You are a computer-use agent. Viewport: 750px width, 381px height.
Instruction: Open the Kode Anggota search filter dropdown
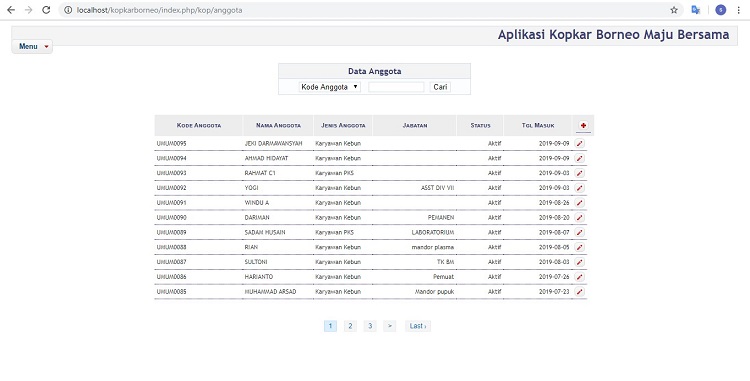coord(330,87)
